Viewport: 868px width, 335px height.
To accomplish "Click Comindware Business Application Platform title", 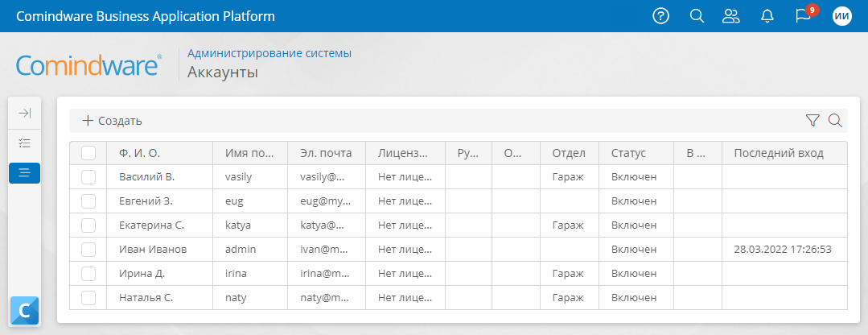I will point(146,16).
